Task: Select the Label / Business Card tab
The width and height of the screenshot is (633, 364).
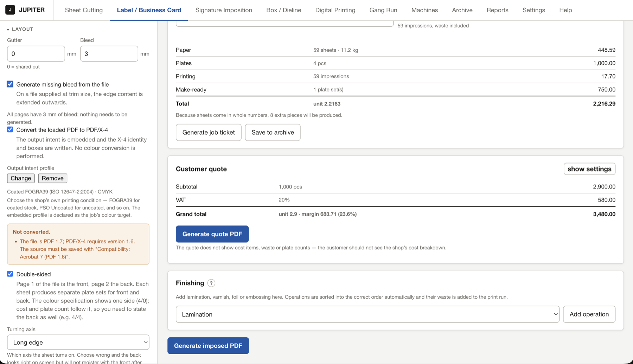Action: click(x=149, y=10)
